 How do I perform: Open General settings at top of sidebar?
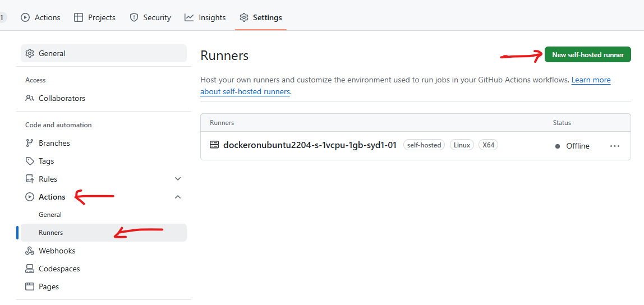(103, 53)
